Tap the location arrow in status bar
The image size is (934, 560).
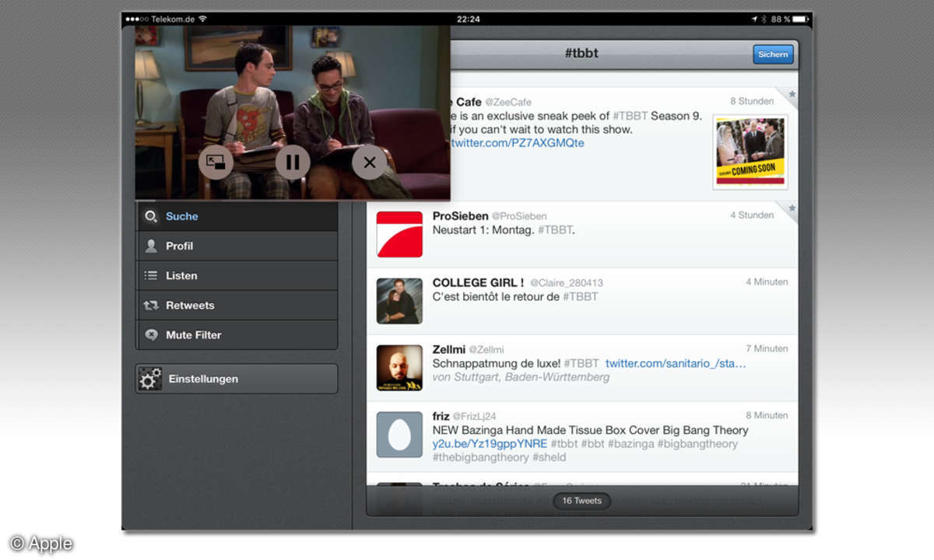754,19
